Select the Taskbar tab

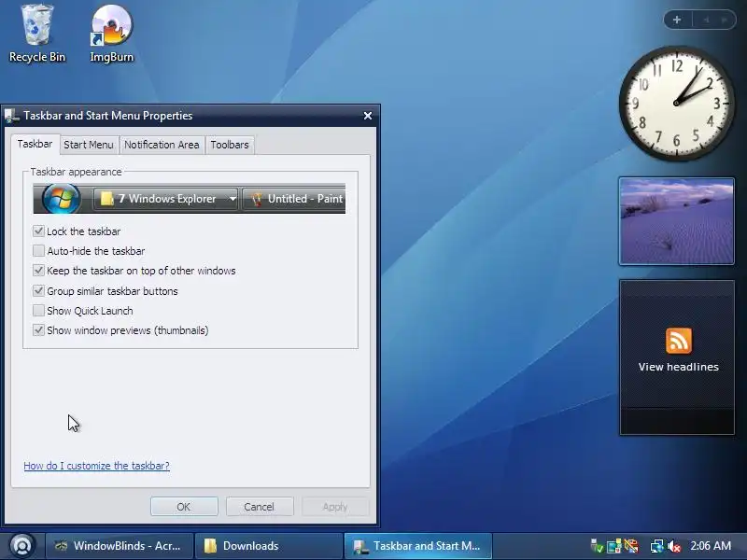[x=35, y=144]
